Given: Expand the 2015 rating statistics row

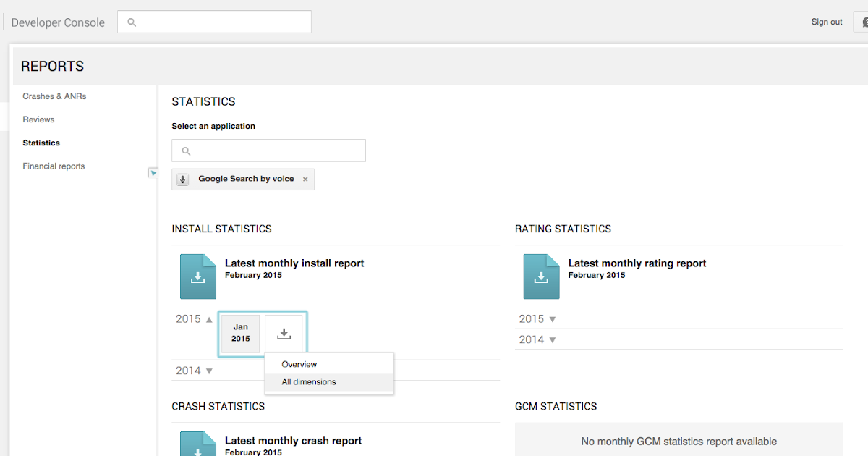Looking at the screenshot, I should [553, 319].
